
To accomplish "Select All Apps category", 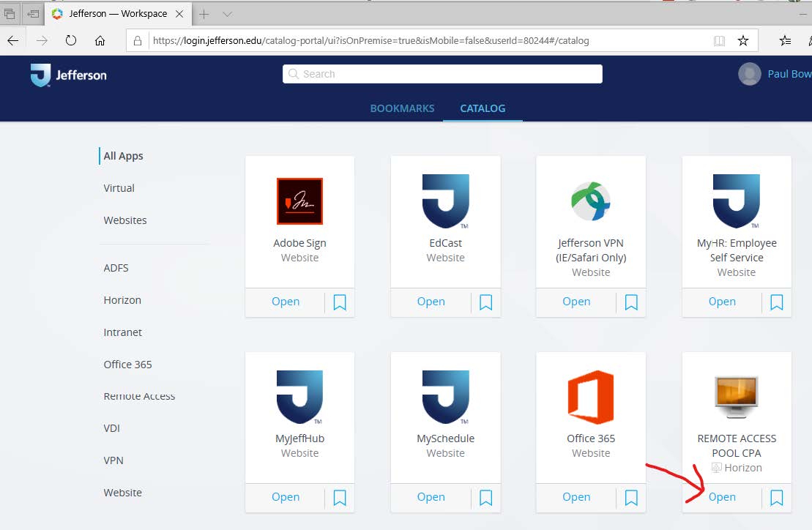I will click(x=123, y=156).
